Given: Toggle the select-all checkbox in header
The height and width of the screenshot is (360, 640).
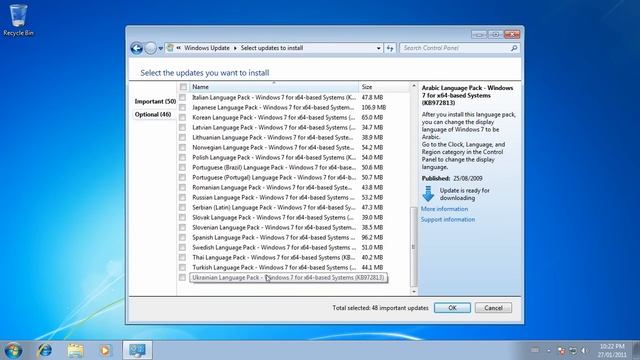Looking at the screenshot, I should coord(183,87).
